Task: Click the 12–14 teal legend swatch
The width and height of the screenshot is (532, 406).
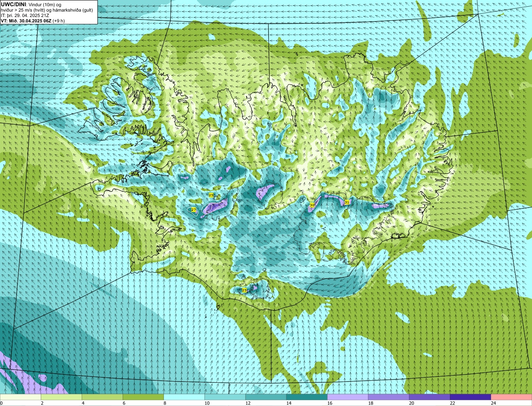Action: click(x=266, y=397)
